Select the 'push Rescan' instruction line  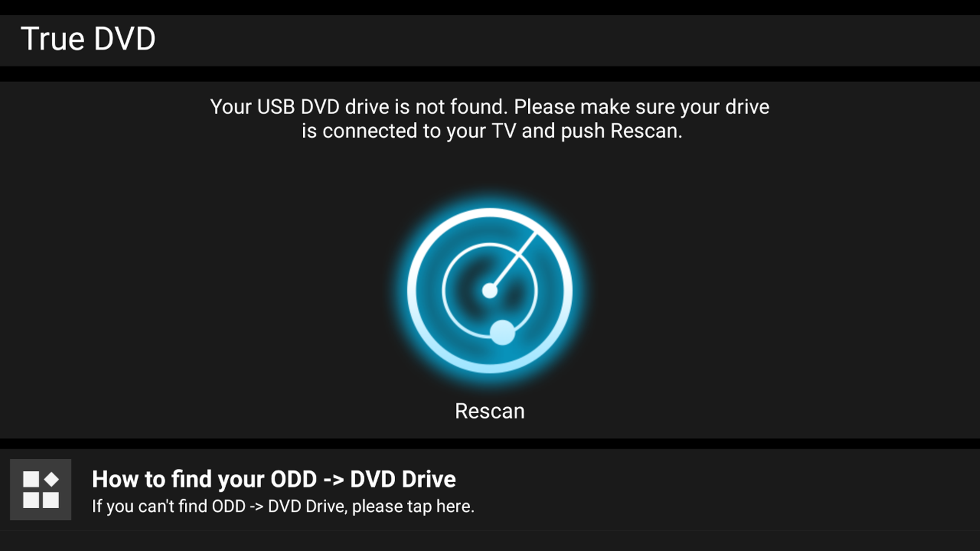(x=492, y=131)
